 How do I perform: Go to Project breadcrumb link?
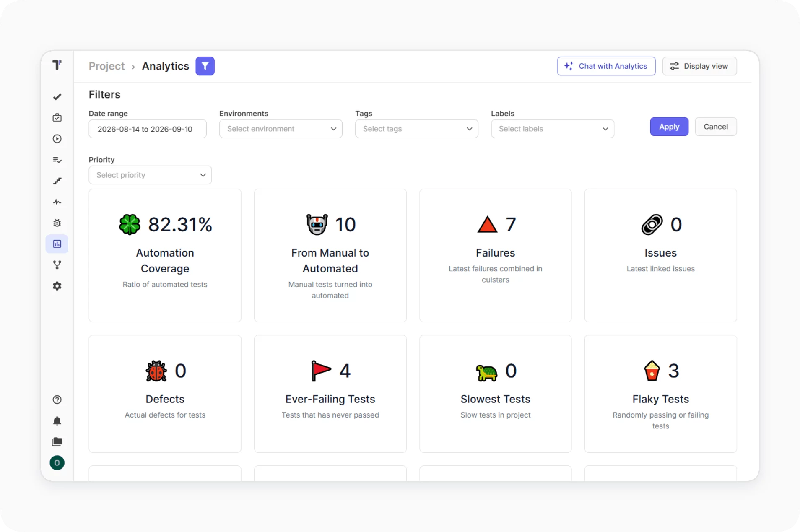pos(106,66)
